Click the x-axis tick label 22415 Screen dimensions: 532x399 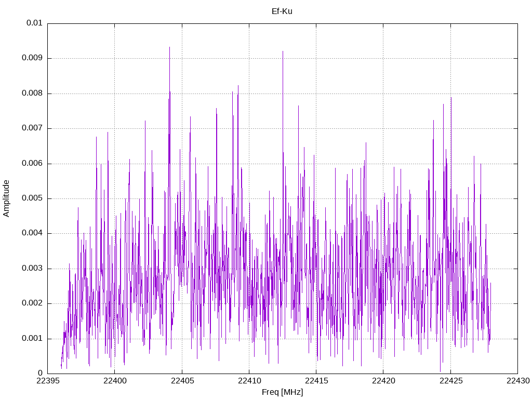[x=316, y=381]
